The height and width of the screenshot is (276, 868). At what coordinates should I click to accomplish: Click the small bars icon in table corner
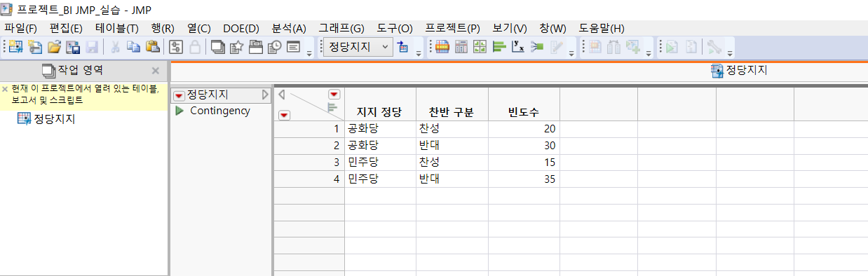point(332,107)
